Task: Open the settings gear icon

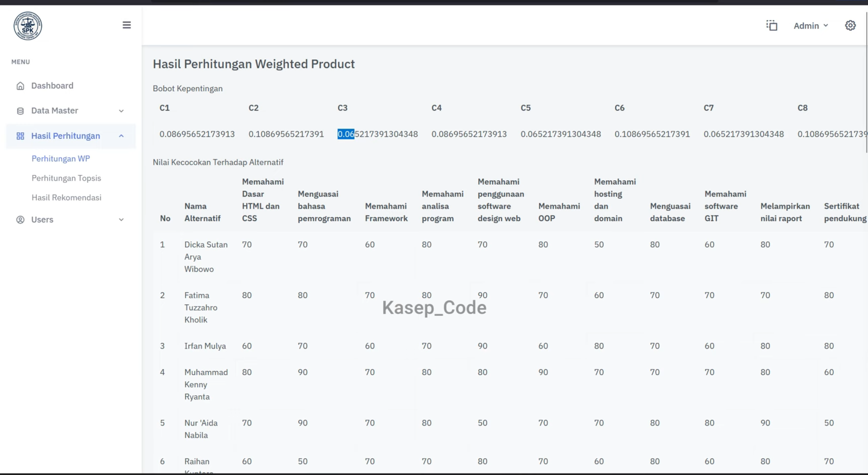Action: (x=850, y=25)
